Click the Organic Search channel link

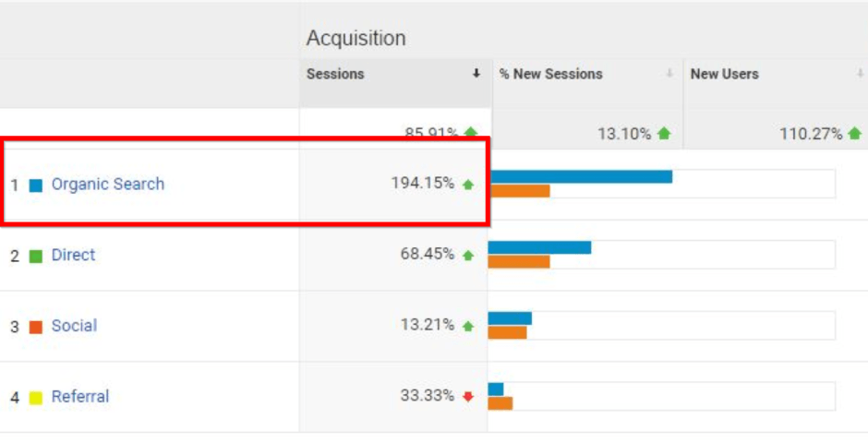(107, 185)
